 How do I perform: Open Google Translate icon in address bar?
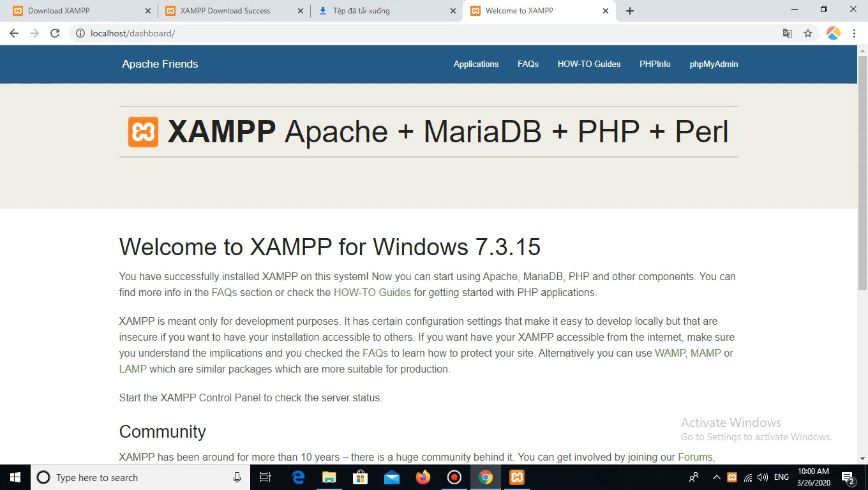[788, 33]
